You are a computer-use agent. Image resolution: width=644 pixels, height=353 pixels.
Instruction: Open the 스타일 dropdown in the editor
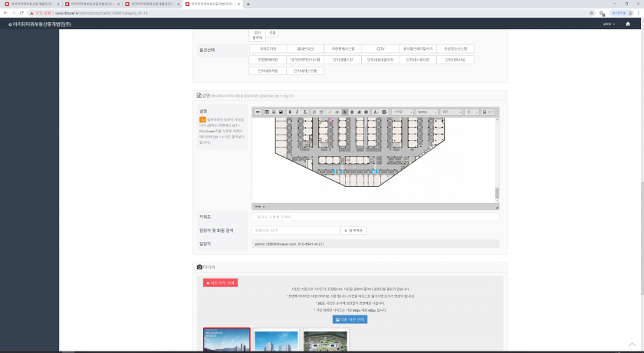tap(402, 112)
